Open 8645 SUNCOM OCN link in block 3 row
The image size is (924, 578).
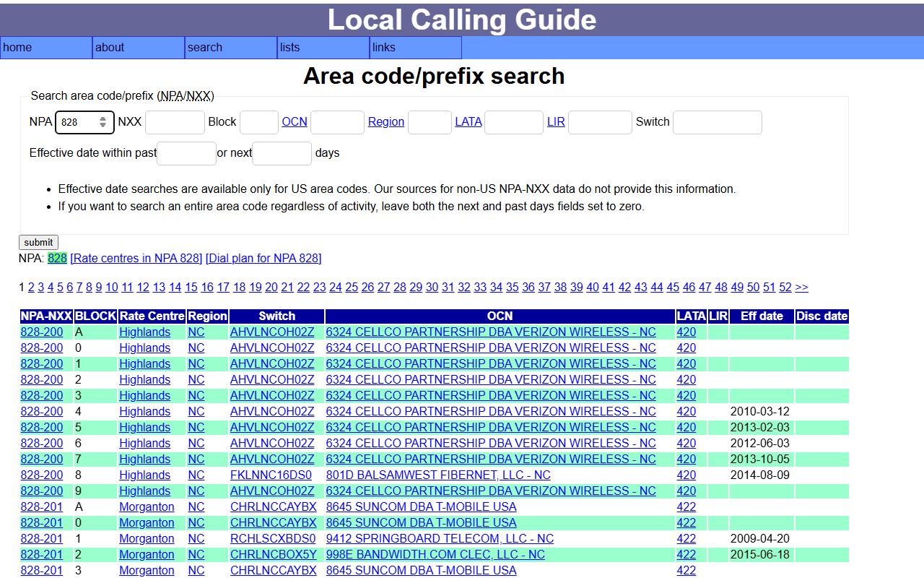click(422, 571)
